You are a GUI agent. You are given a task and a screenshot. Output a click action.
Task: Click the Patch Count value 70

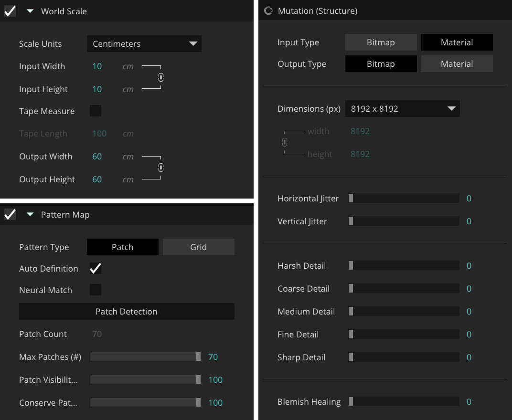point(97,334)
